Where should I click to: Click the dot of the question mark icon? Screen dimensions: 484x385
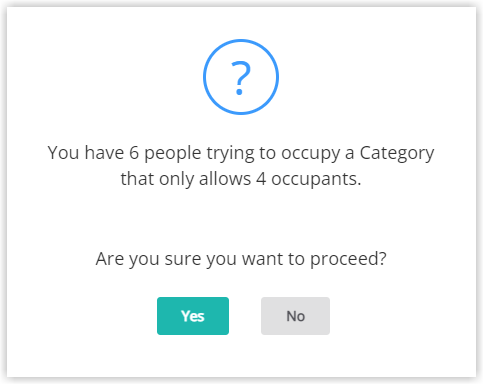click(x=239, y=92)
